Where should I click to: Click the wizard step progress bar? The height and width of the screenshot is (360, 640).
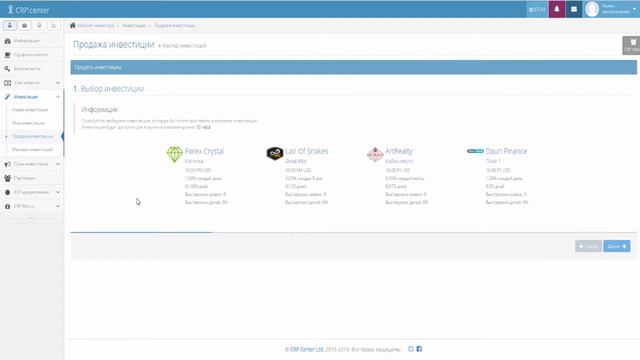point(353,232)
